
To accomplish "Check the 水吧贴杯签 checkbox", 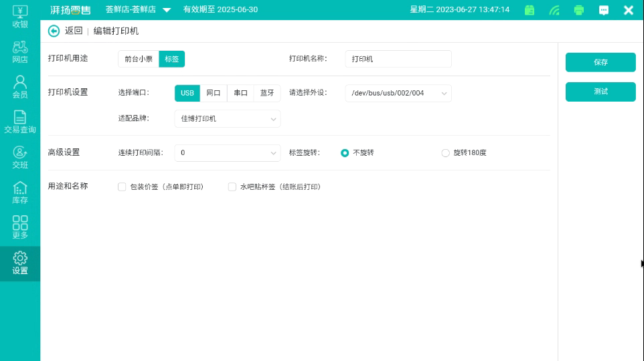I will coord(232,187).
